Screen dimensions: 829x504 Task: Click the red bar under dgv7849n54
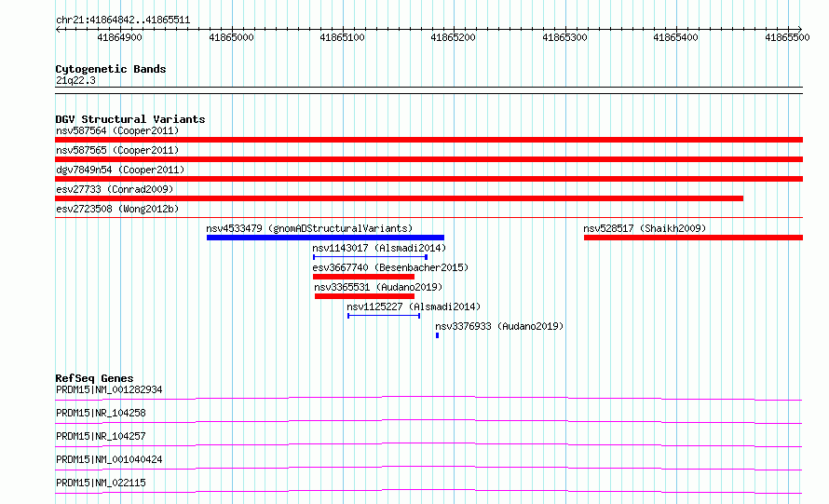428,179
